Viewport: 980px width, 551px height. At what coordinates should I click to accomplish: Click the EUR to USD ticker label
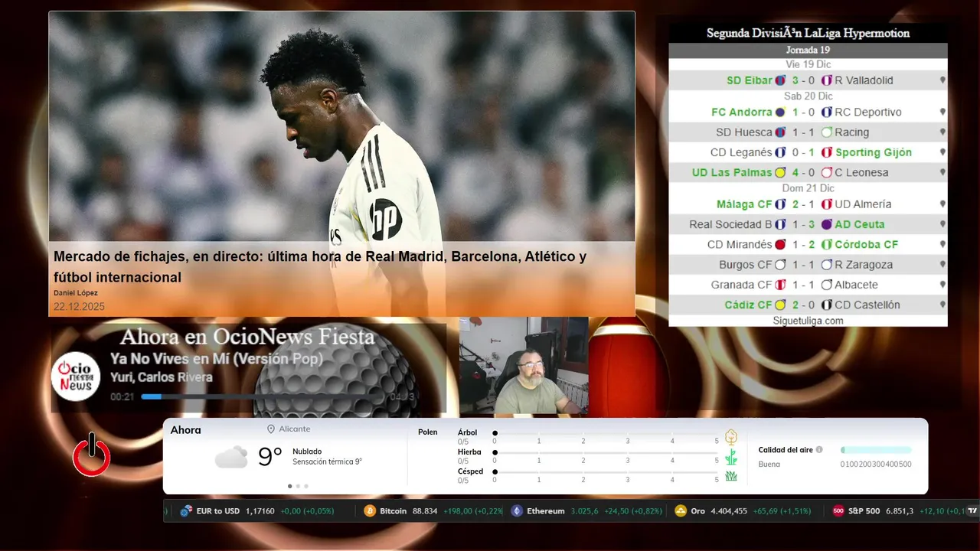(218, 511)
